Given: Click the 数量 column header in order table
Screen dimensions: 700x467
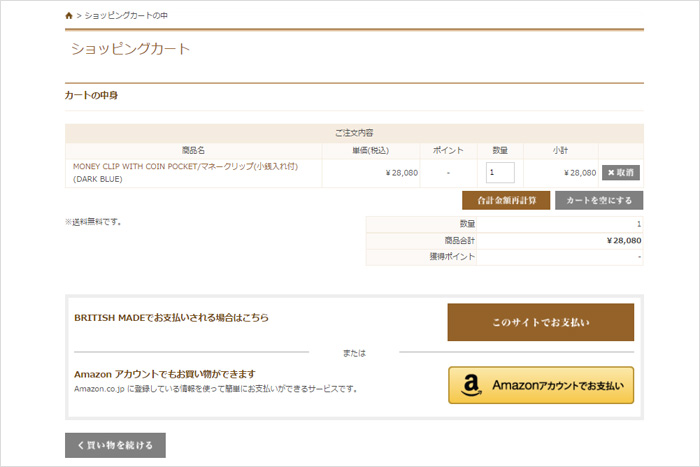Looking at the screenshot, I should pos(500,150).
